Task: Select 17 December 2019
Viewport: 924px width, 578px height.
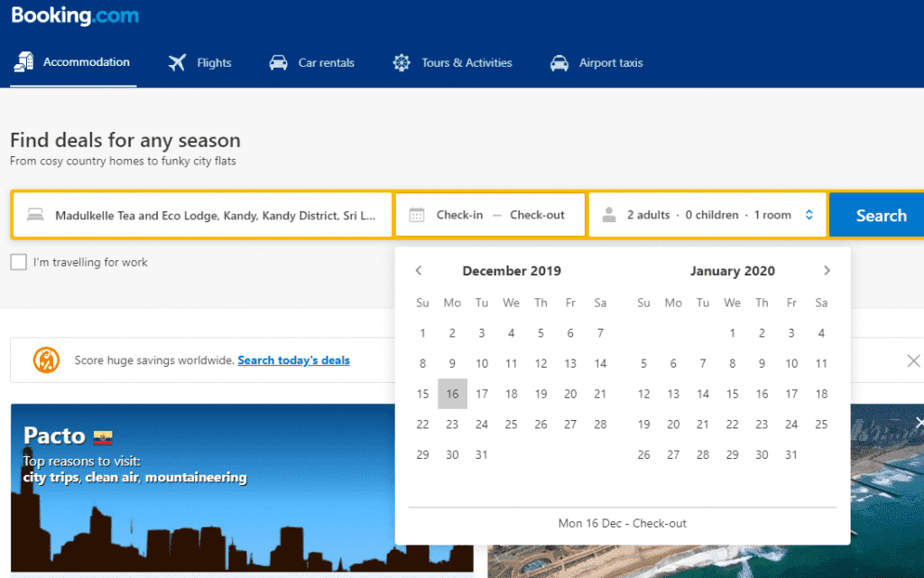Action: pos(482,394)
